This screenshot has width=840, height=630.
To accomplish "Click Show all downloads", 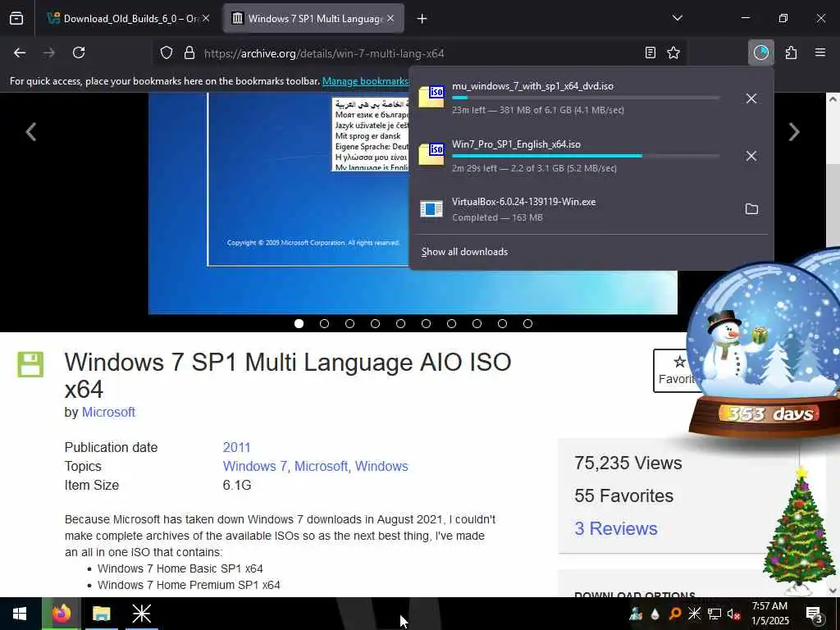I will coord(464,252).
